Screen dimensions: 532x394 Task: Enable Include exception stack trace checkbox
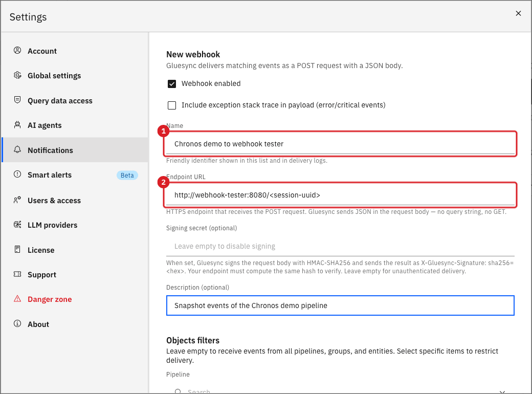tap(172, 105)
